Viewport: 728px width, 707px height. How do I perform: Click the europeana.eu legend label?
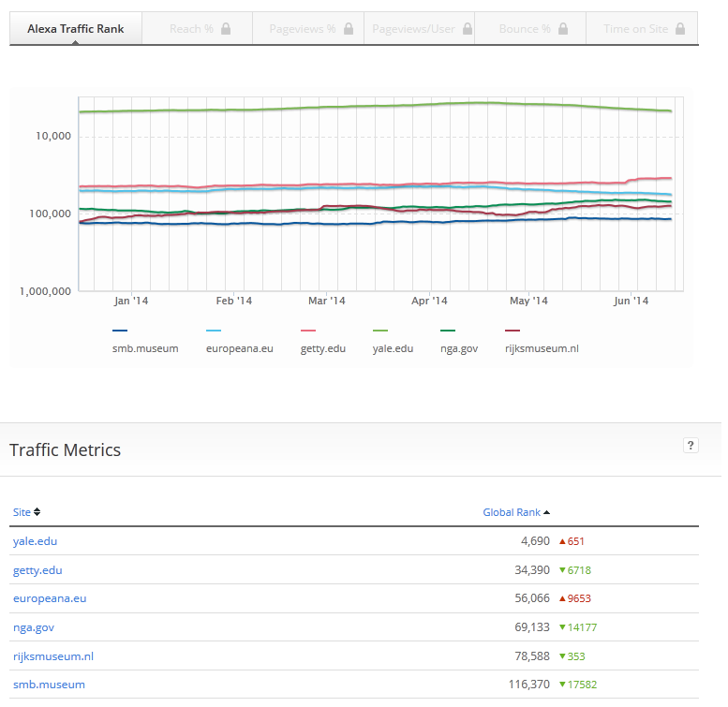(239, 348)
